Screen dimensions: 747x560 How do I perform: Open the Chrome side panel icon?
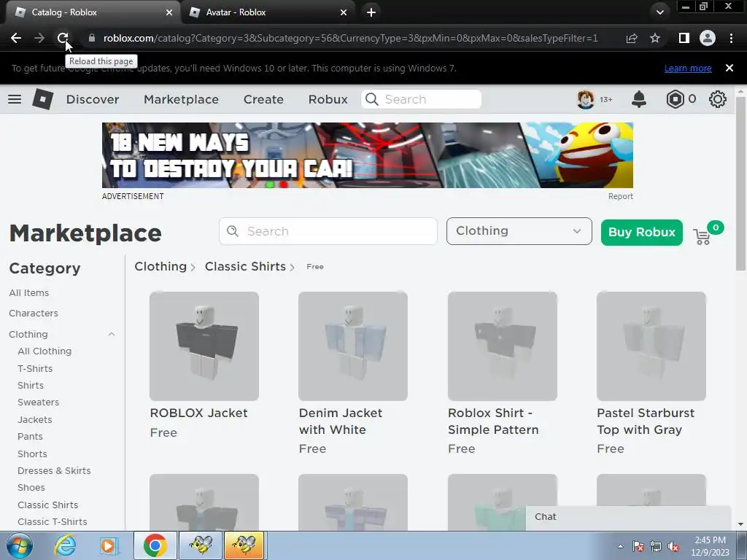click(x=684, y=38)
